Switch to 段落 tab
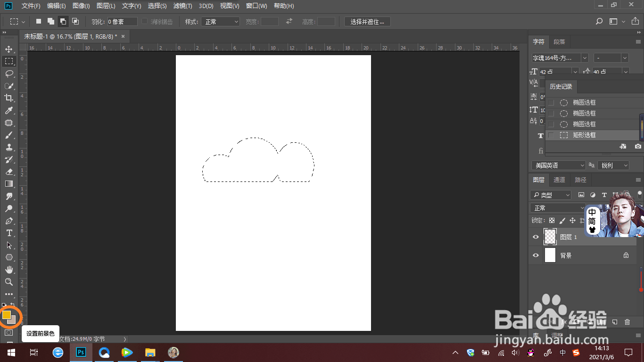 tap(560, 42)
